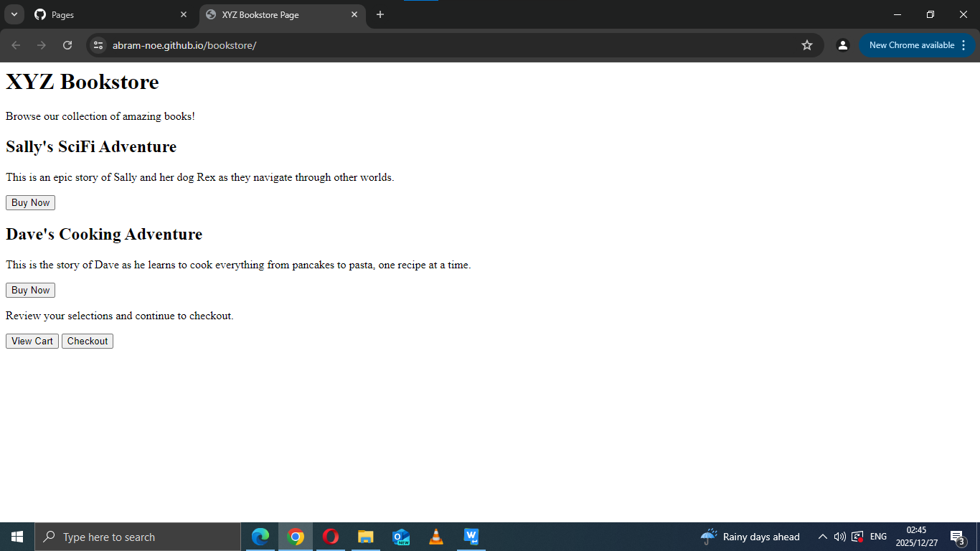Open the Chrome profile icon

[843, 45]
